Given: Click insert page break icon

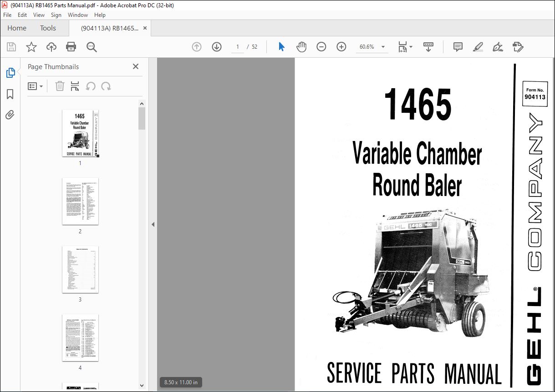Looking at the screenshot, I should (75, 86).
